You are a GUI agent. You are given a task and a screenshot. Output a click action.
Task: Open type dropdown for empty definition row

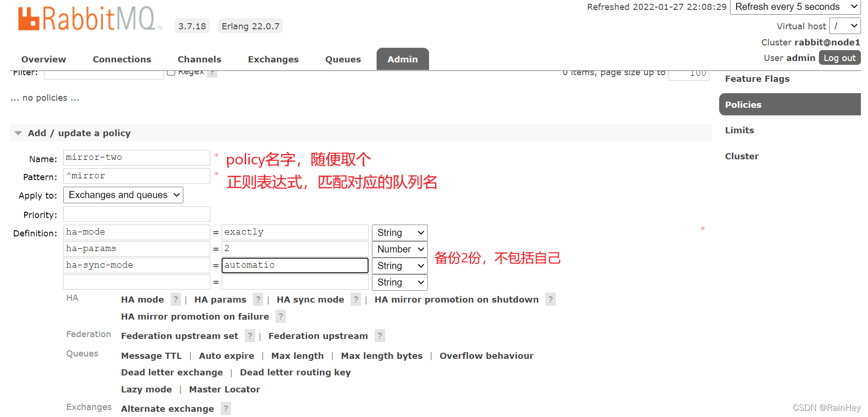click(399, 282)
